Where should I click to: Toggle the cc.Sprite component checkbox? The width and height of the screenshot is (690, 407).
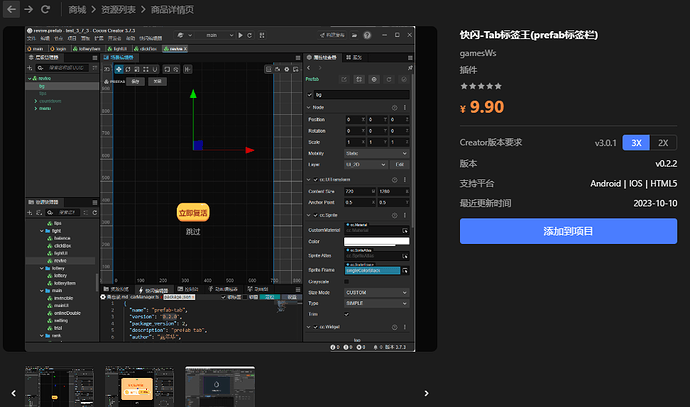316,215
